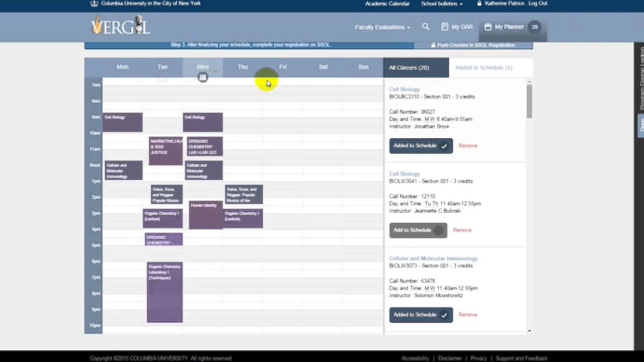Expand the Faculty Evaluations dropdown

[x=382, y=27]
